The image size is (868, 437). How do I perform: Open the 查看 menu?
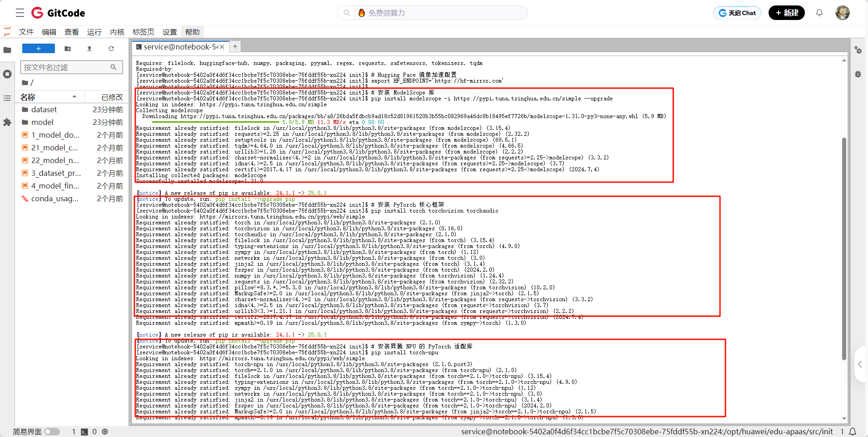[72, 32]
